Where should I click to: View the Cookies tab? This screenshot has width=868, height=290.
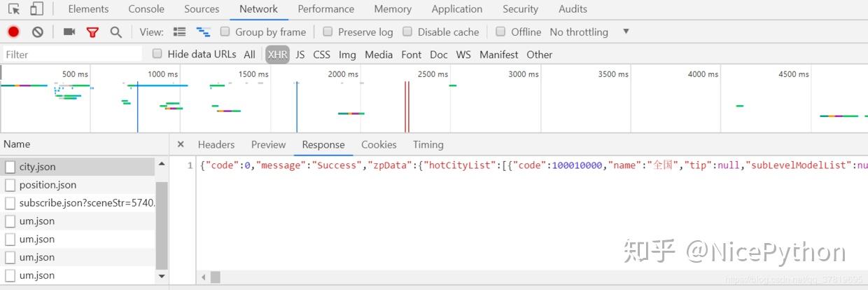click(x=379, y=144)
